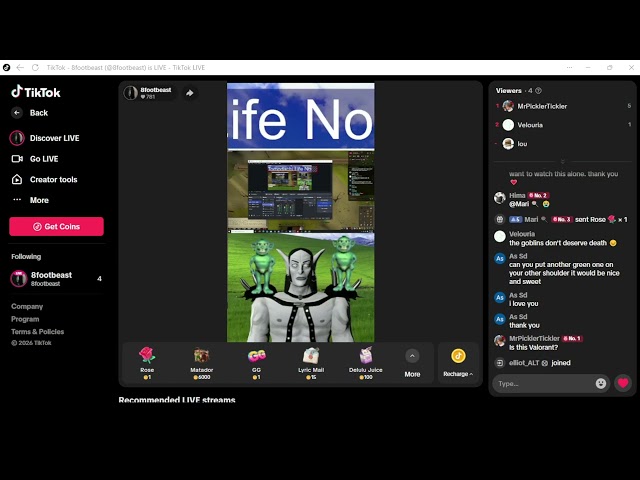
Task: Expand the Company footer section
Action: pyautogui.click(x=27, y=306)
